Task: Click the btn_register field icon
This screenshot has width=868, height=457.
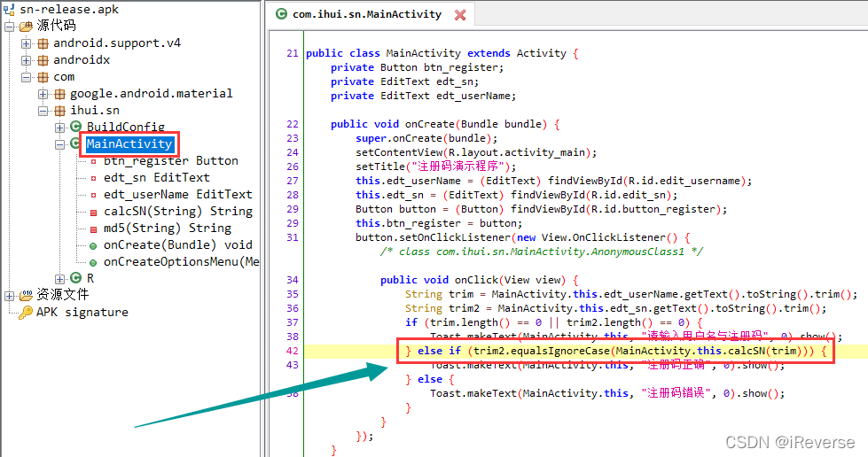Action: [x=94, y=161]
